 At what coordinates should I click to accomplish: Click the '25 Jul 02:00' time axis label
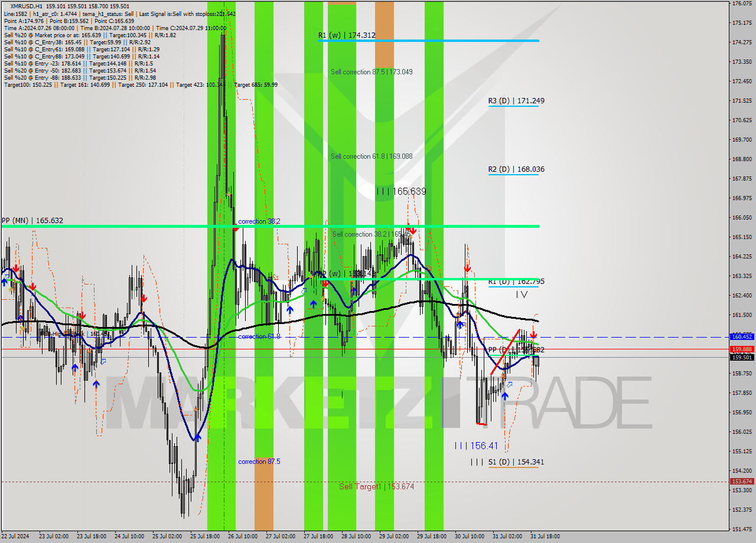[x=167, y=537]
